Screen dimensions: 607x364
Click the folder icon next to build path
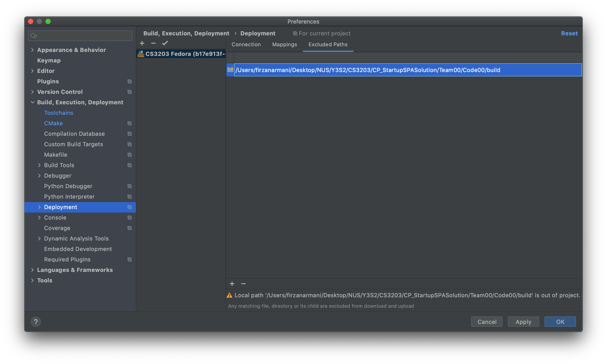(x=230, y=70)
